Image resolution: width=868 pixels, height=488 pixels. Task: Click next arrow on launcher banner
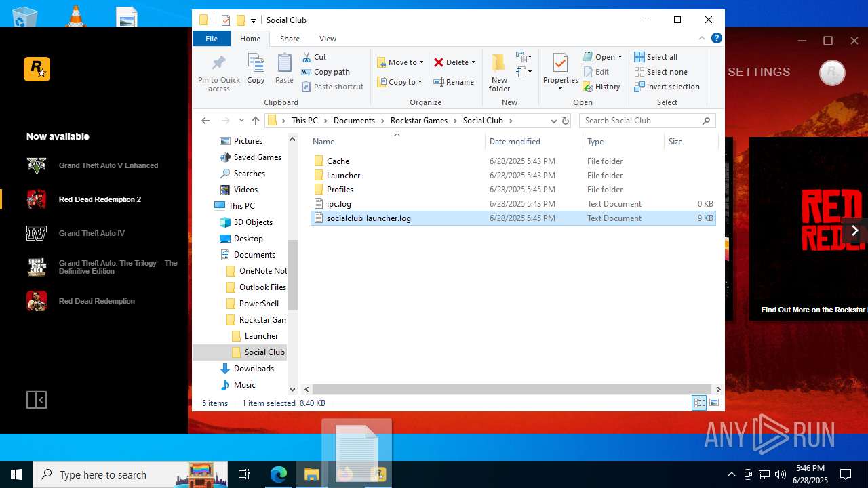854,230
